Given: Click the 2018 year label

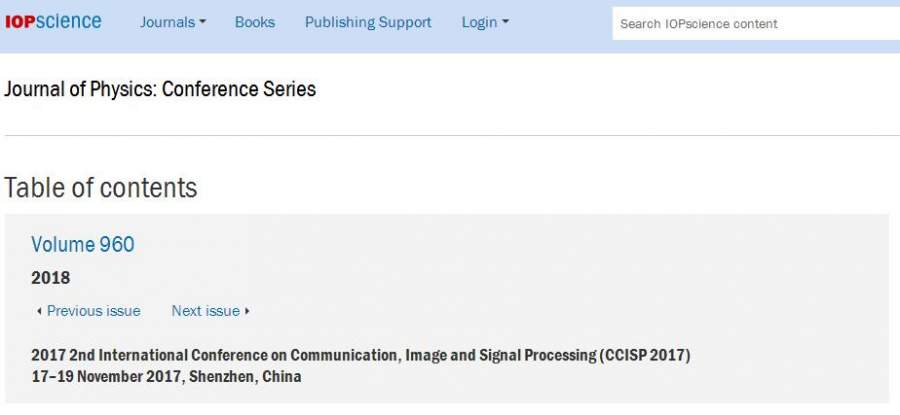Looking at the screenshot, I should coord(51,277).
